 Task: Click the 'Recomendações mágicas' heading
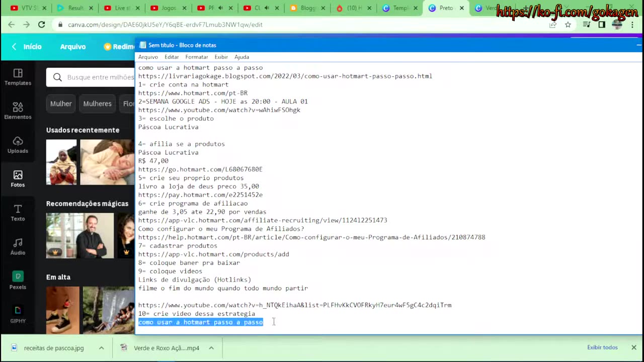pos(88,204)
